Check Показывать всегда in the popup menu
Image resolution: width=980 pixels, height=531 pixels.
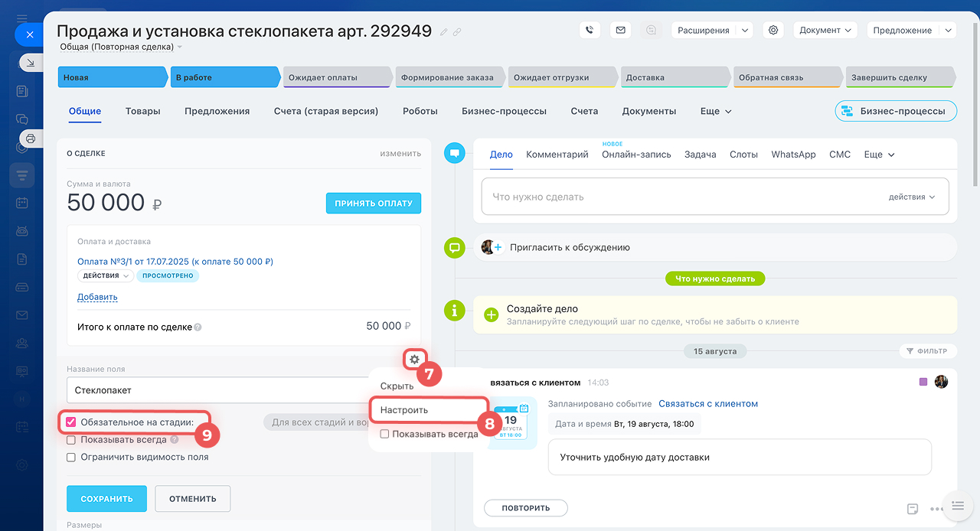[385, 434]
